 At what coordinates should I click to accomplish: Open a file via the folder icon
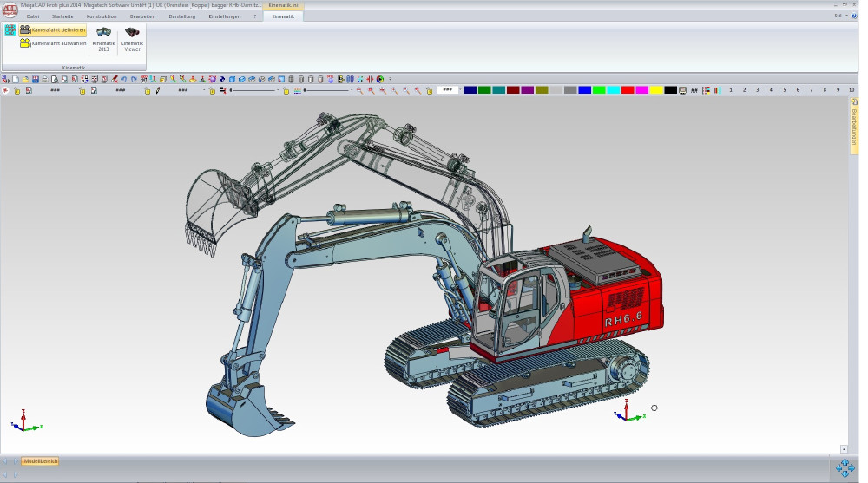[25, 79]
